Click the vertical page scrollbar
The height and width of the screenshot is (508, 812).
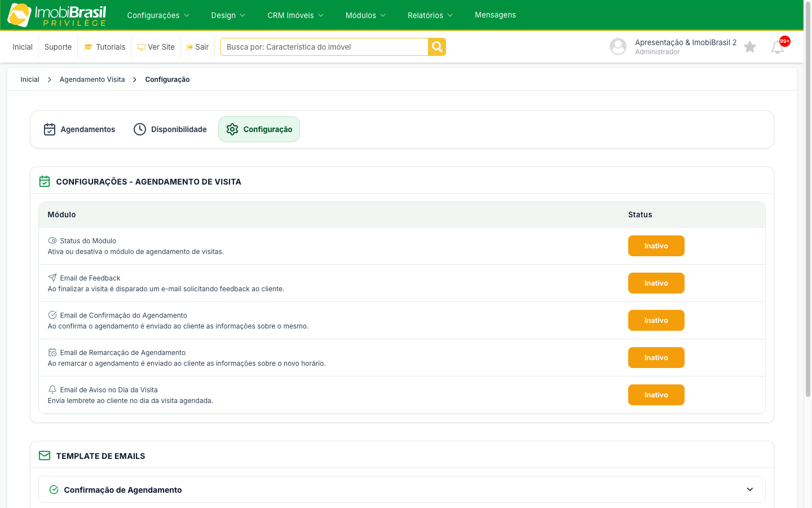(807, 199)
